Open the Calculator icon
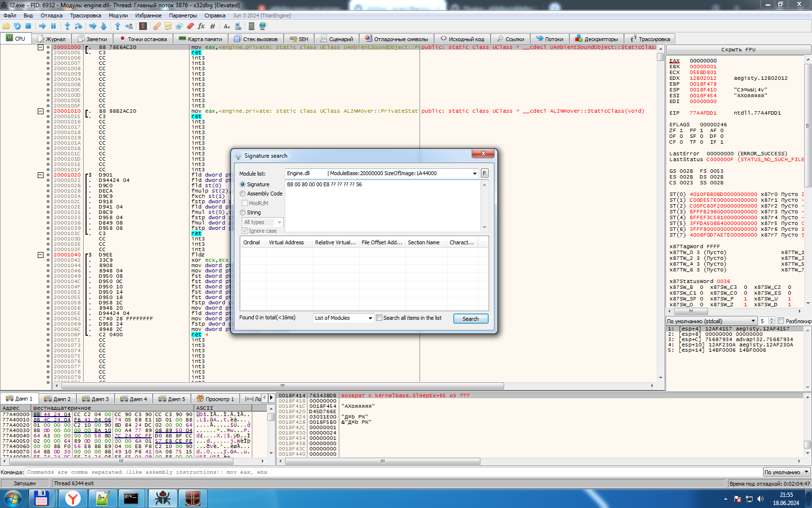The width and height of the screenshot is (812, 508). [x=251, y=26]
